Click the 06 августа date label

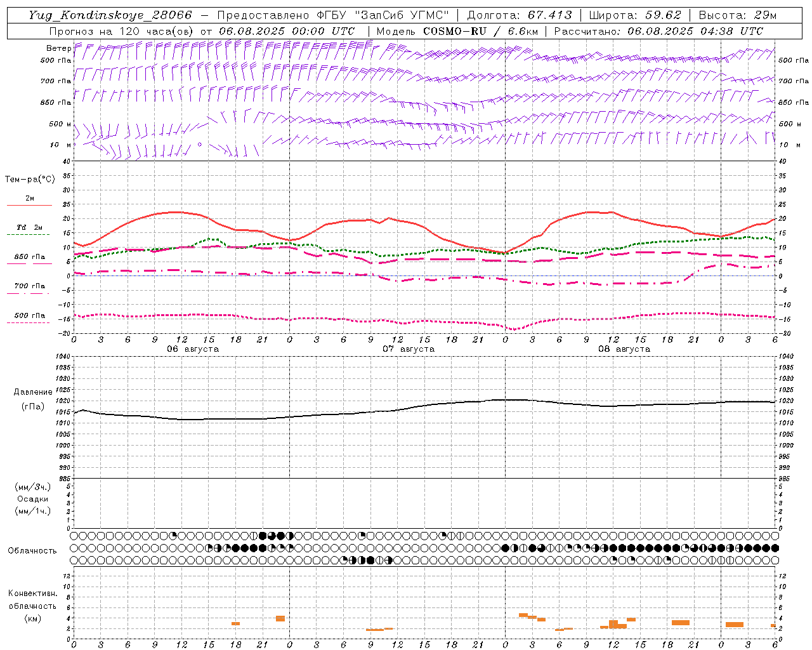tap(193, 349)
